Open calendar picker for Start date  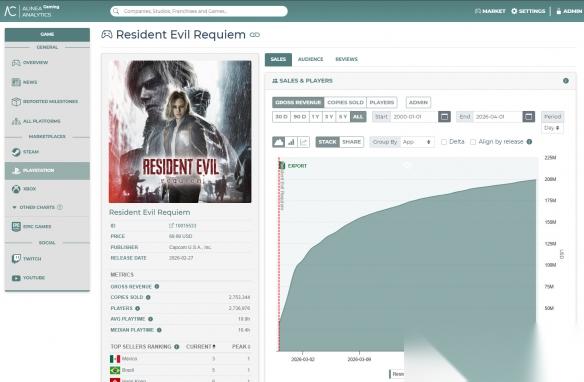click(x=444, y=117)
